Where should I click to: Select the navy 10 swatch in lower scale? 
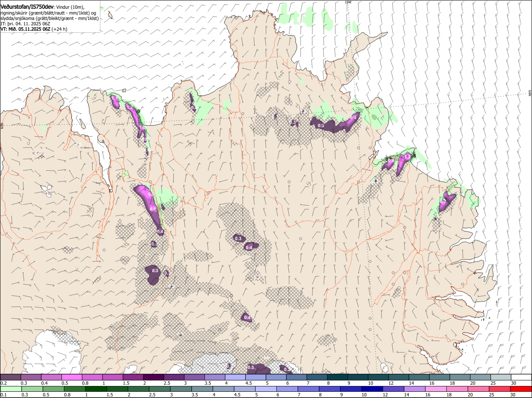pyautogui.click(x=372, y=389)
